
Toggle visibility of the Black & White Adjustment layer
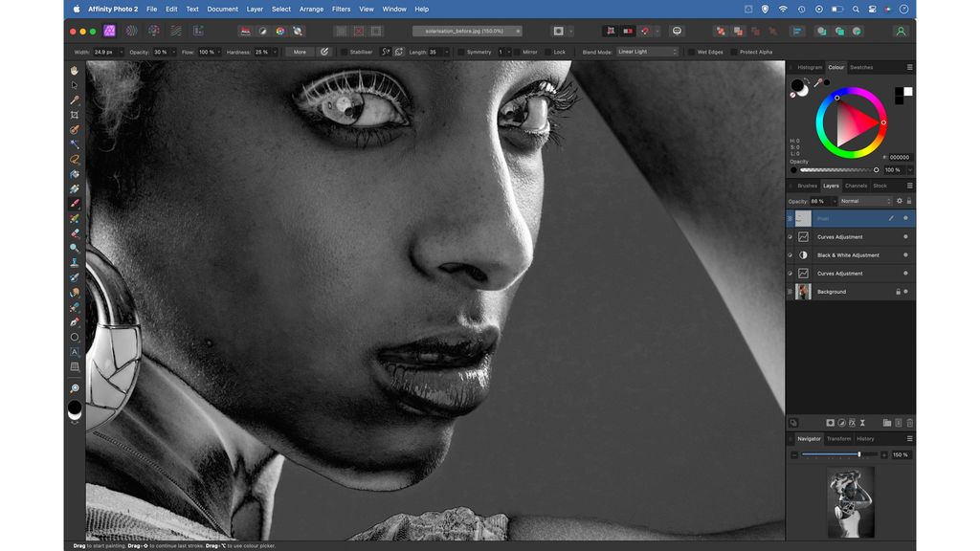tap(791, 254)
